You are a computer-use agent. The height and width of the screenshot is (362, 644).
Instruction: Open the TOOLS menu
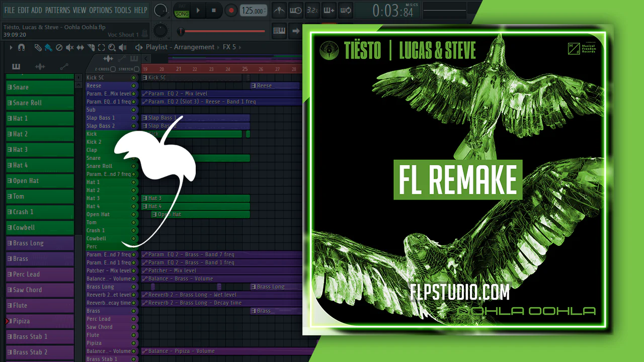tap(123, 10)
